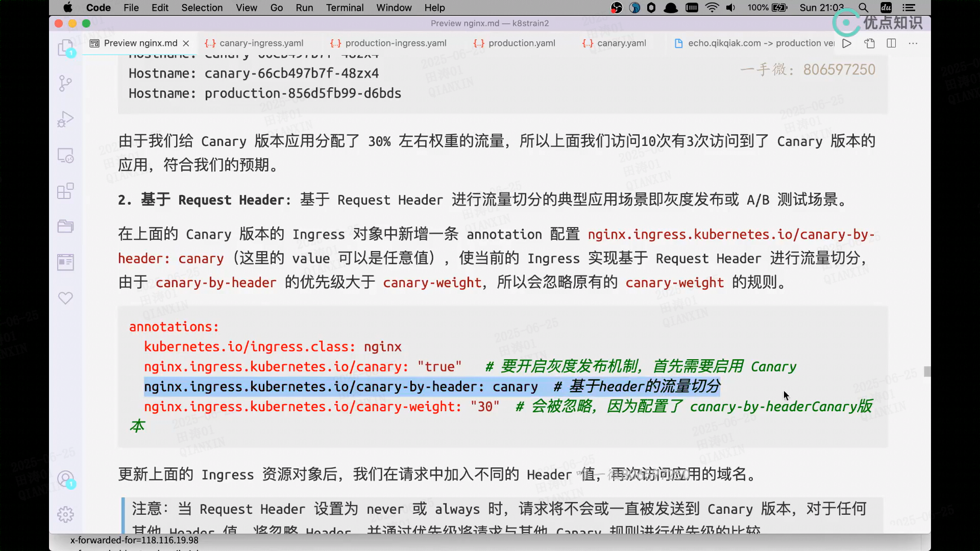Open macOS Spotlight search icon
980x551 pixels.
(x=863, y=8)
